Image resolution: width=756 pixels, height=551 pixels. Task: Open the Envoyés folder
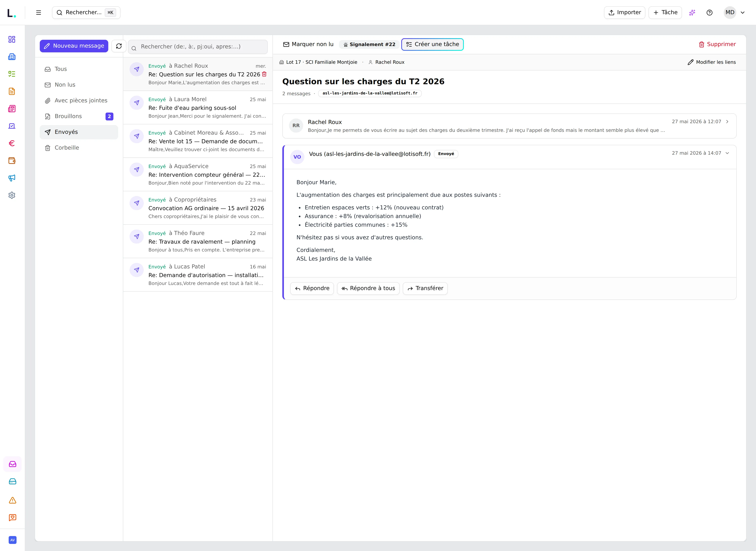(x=79, y=132)
